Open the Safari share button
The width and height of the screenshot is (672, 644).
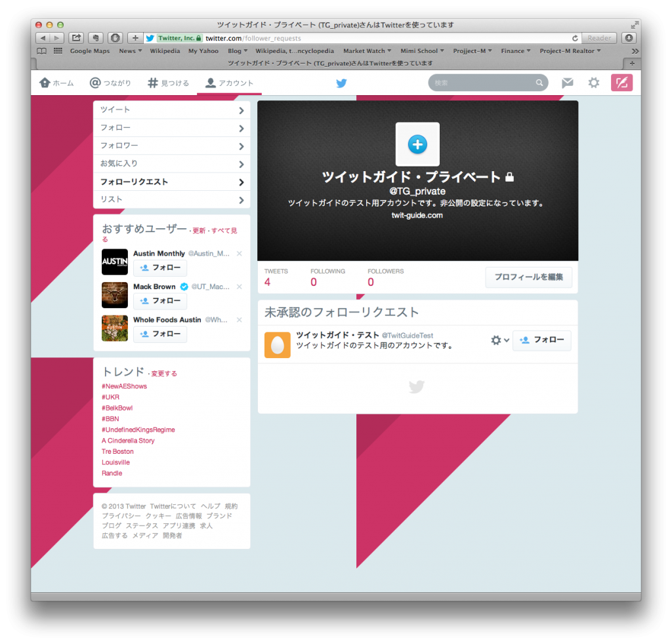[x=76, y=38]
